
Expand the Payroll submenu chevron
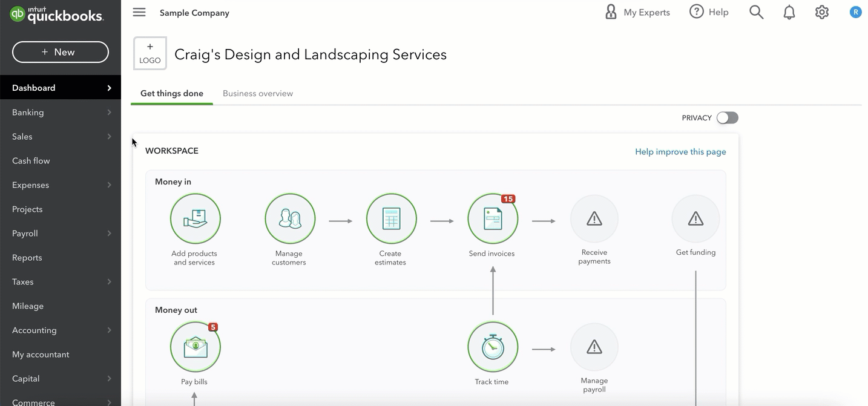click(x=109, y=233)
